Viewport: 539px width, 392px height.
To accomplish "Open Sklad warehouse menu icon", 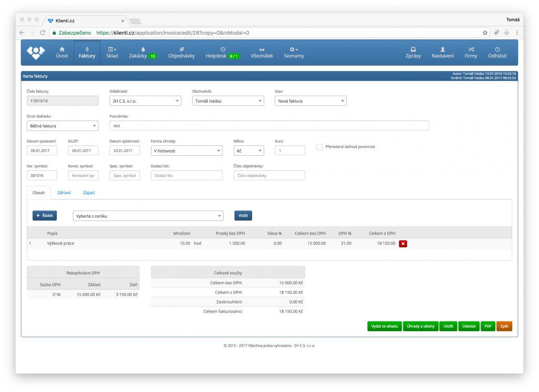I will (x=112, y=49).
